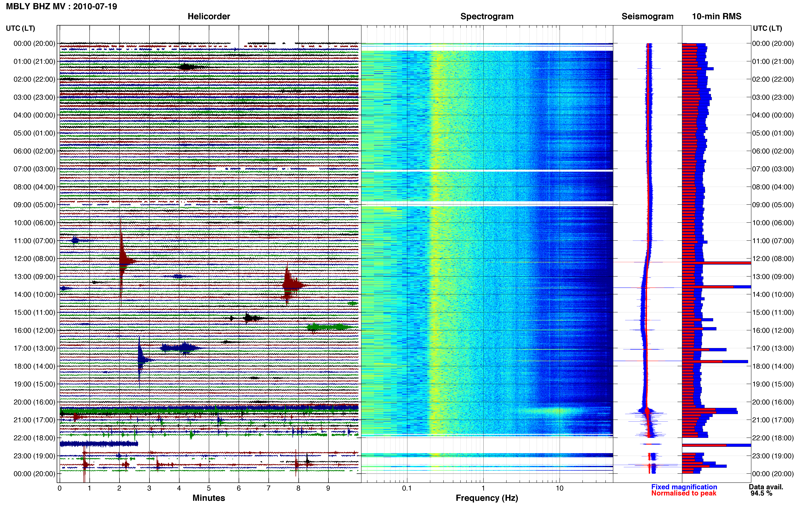Click the left axis label '20:00 (16:00)'
Image resolution: width=812 pixels, height=508 pixels.
pos(34,402)
